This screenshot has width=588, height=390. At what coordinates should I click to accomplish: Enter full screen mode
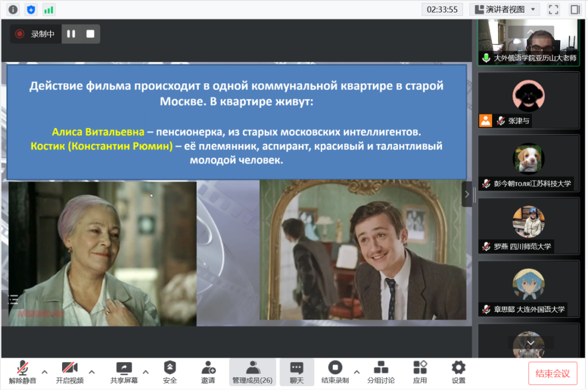(x=553, y=9)
